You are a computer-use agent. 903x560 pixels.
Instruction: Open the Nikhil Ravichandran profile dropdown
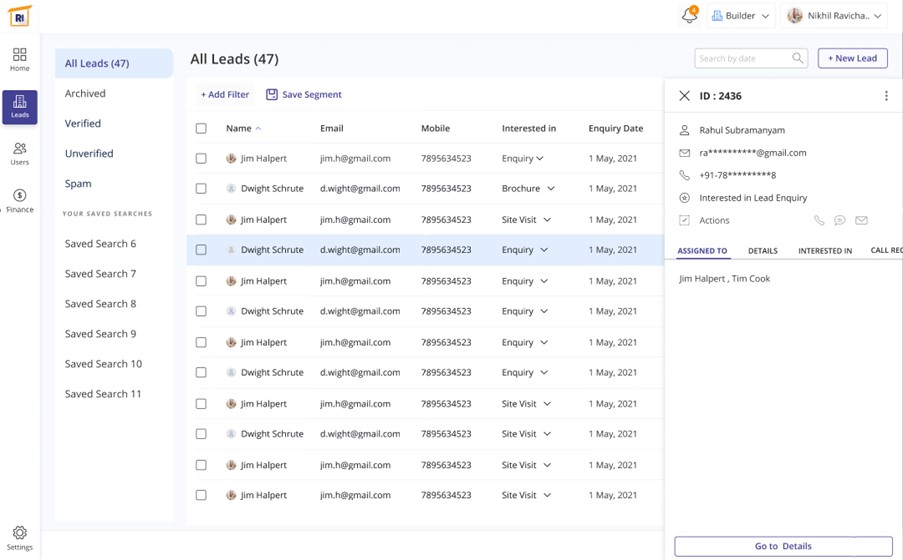coord(836,16)
